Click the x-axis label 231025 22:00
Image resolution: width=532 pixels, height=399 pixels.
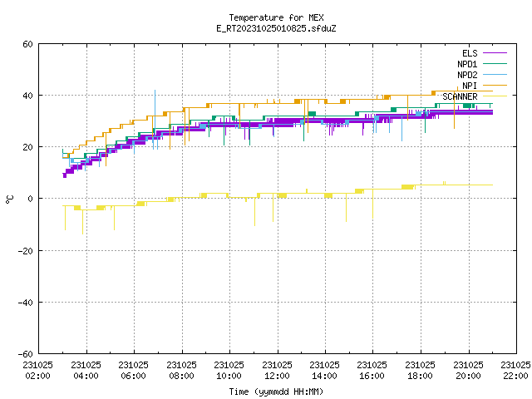[x=515, y=370]
